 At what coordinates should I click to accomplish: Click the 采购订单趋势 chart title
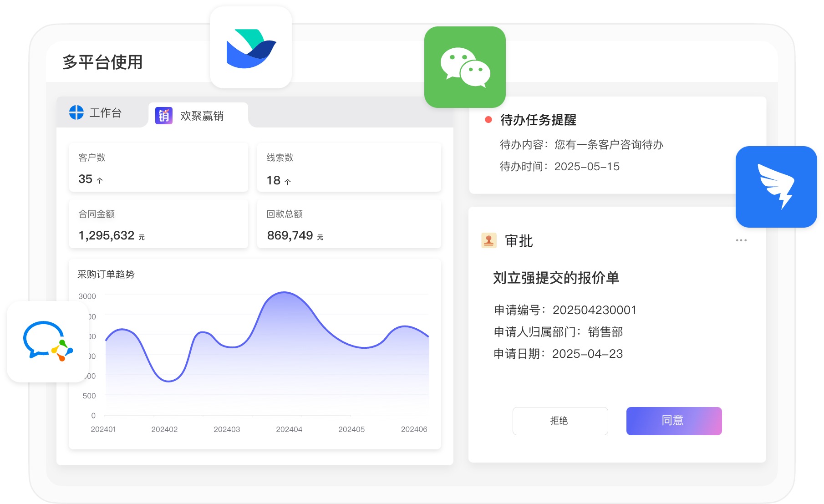click(106, 275)
